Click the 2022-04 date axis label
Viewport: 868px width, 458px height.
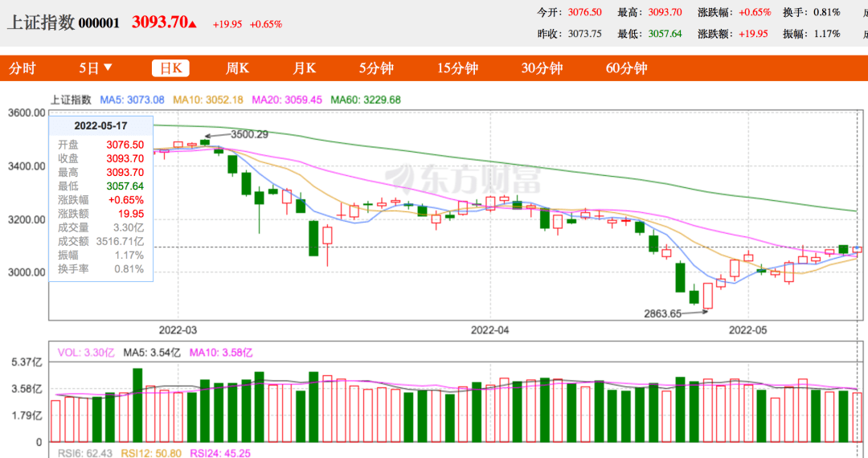490,330
